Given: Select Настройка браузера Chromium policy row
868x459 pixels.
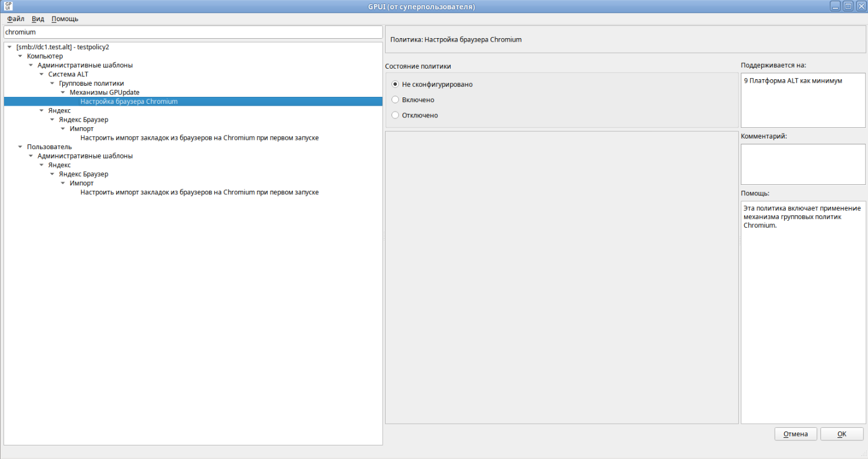Looking at the screenshot, I should [193, 102].
